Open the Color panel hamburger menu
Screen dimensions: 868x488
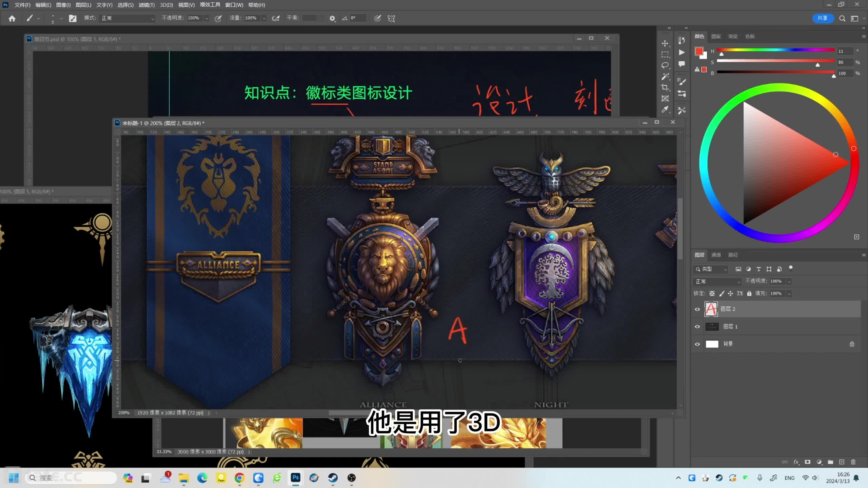(x=863, y=36)
